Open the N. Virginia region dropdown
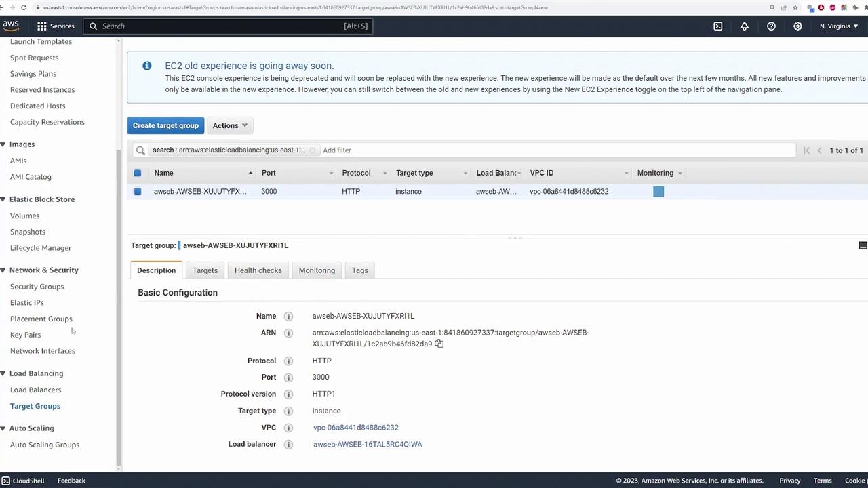The width and height of the screenshot is (868, 488). (839, 26)
